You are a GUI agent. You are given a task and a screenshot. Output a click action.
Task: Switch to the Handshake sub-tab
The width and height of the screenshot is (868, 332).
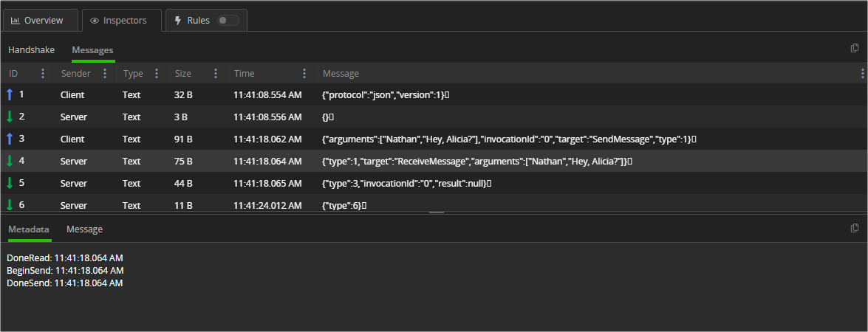[x=32, y=49]
